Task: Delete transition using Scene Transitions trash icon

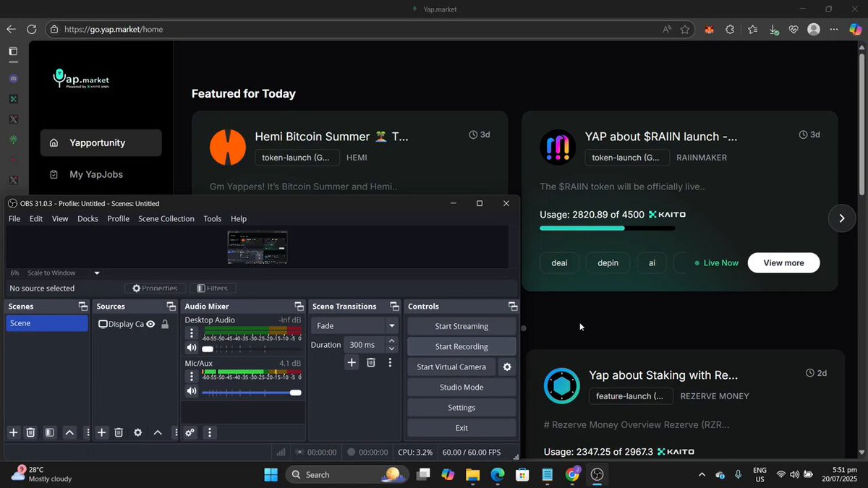Action: pos(370,362)
